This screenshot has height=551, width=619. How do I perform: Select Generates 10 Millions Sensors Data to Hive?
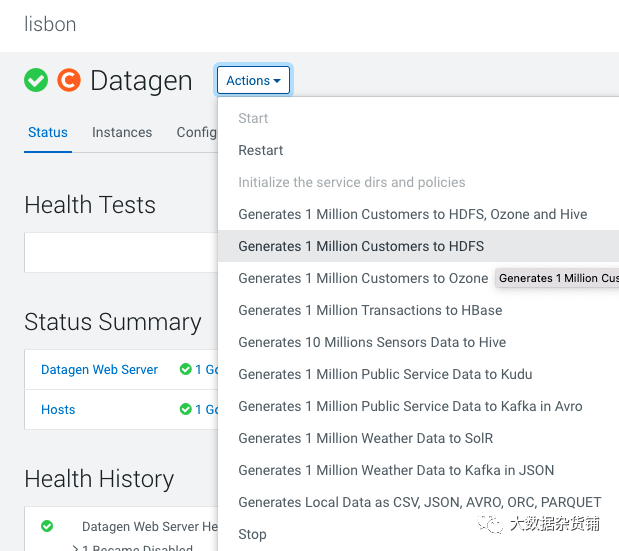(372, 342)
